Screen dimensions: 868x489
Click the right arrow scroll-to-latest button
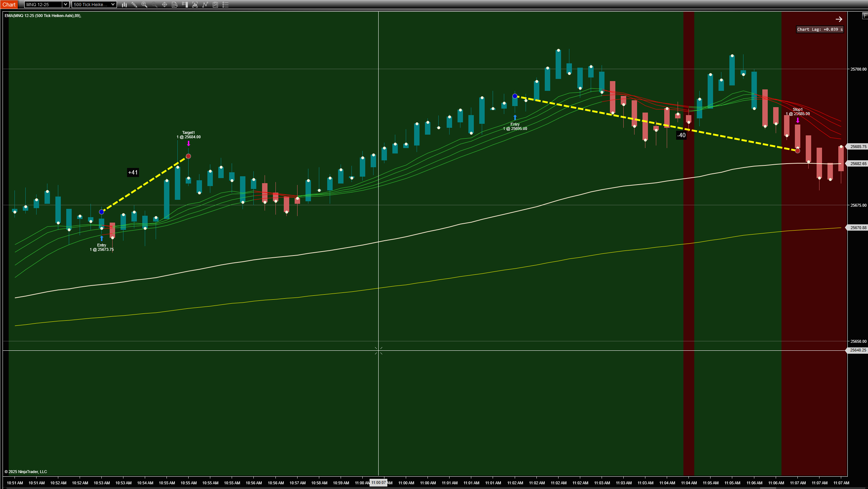(x=839, y=19)
